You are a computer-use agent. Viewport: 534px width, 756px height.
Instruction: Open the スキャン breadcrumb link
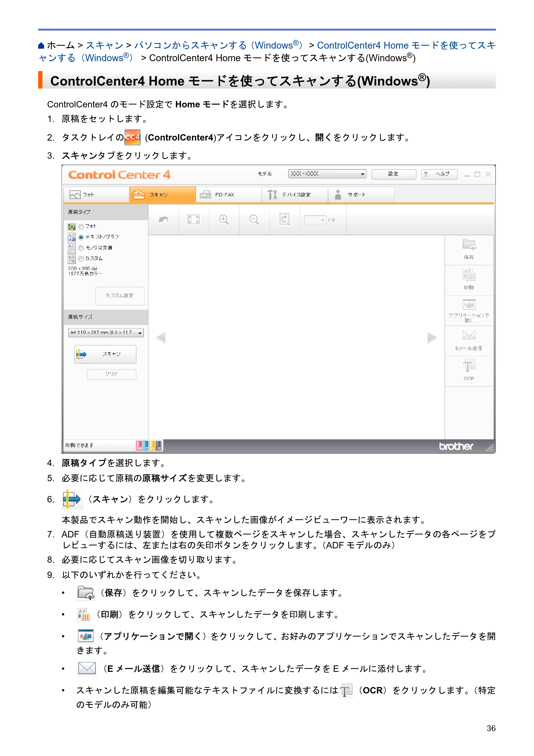pyautogui.click(x=104, y=45)
